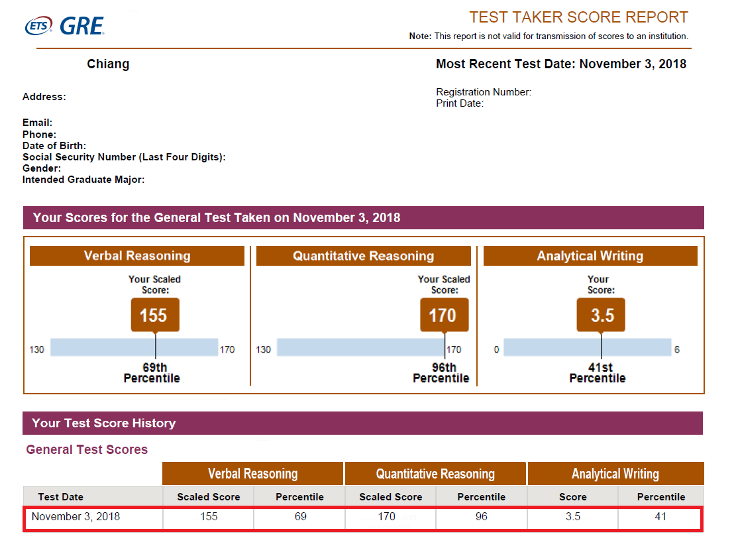Click the Your Scores for General Test banner
The image size is (736, 560).
click(x=363, y=218)
